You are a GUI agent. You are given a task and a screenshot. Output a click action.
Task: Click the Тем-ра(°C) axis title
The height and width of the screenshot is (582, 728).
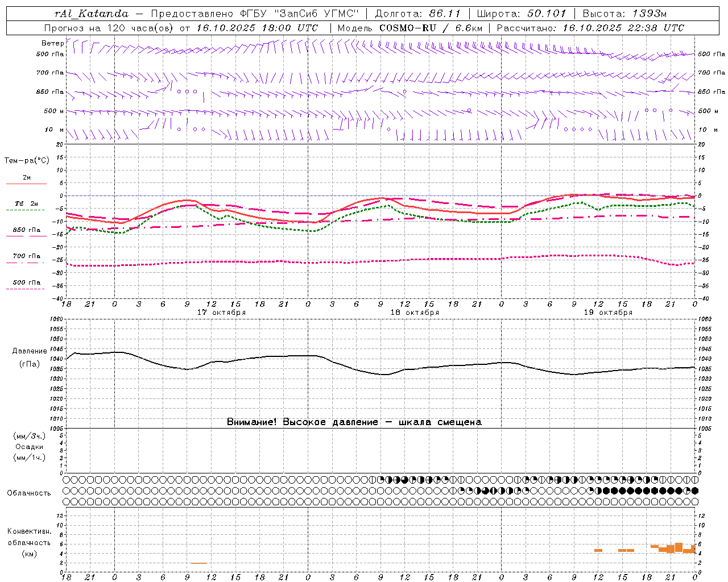[27, 161]
